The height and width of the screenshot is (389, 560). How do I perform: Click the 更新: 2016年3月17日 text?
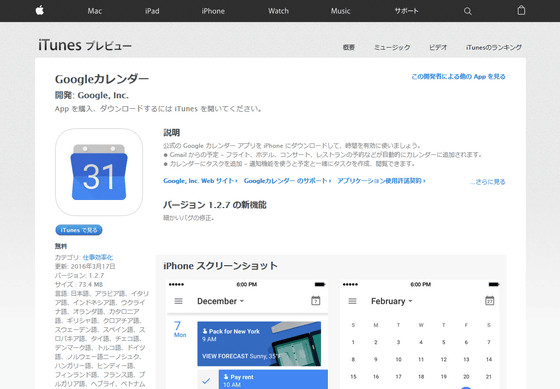(x=85, y=266)
